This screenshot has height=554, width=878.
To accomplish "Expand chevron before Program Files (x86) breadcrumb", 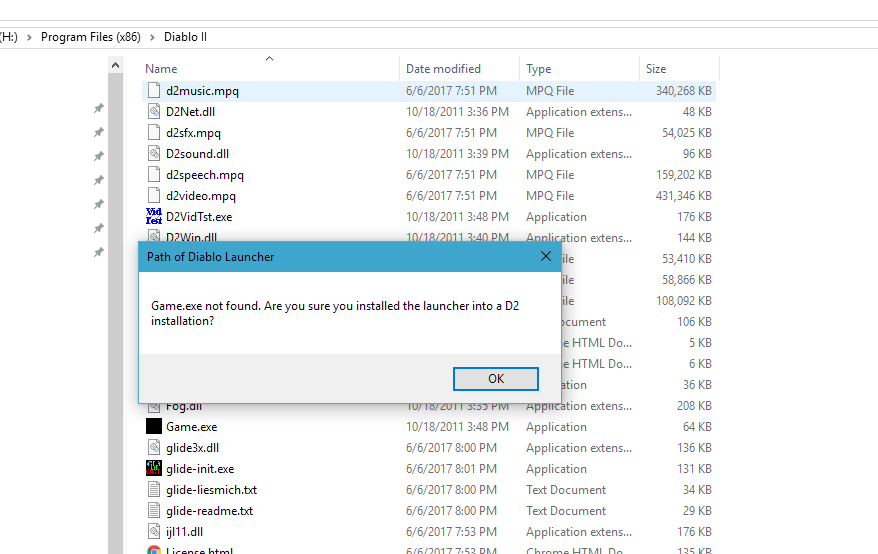I will click(x=29, y=38).
